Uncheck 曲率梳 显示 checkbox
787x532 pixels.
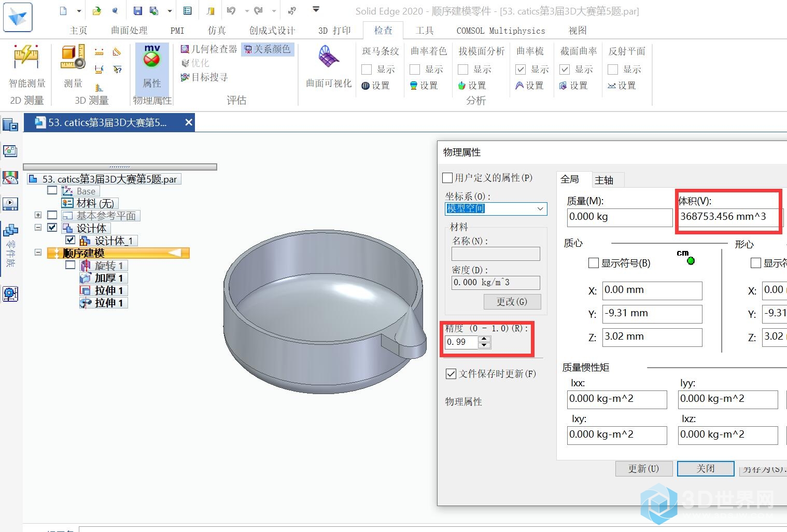point(521,69)
